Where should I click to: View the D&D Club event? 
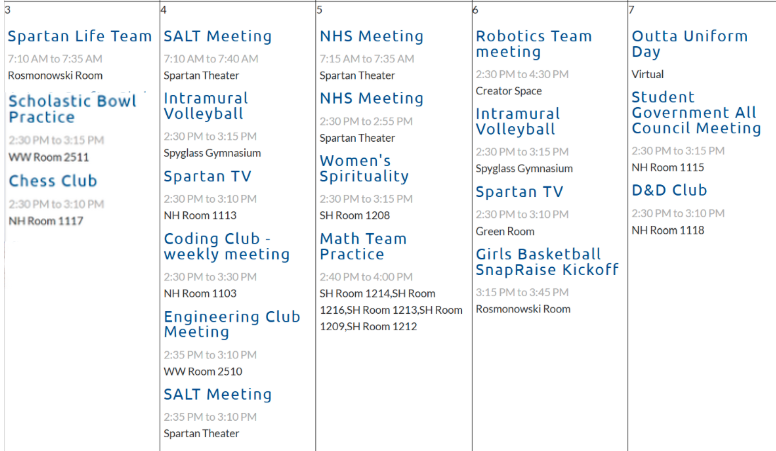[x=670, y=190]
